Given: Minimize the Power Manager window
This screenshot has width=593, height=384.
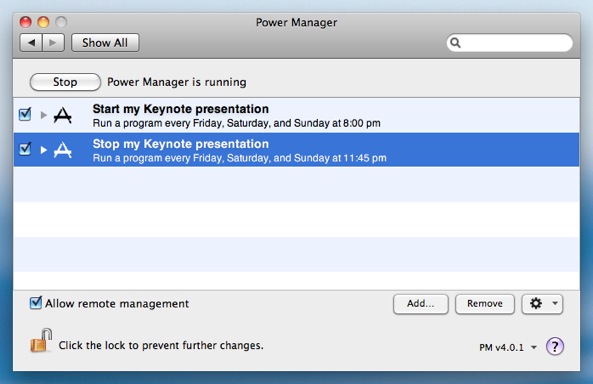Looking at the screenshot, I should coord(43,22).
